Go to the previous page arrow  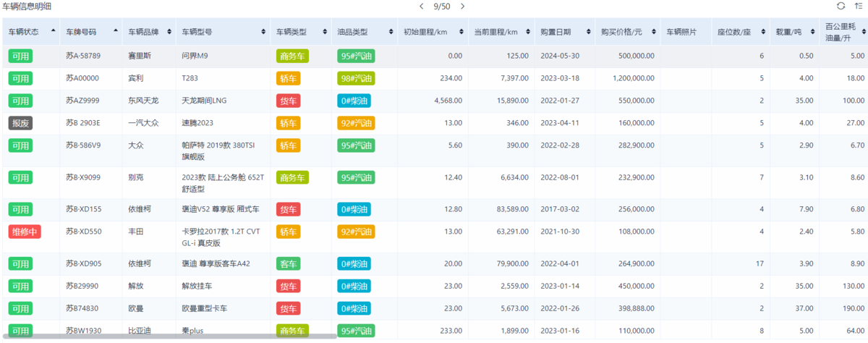click(422, 7)
